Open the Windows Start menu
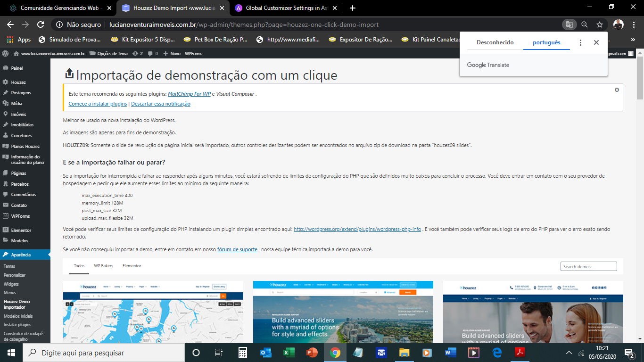The image size is (644, 362). tap(11, 353)
